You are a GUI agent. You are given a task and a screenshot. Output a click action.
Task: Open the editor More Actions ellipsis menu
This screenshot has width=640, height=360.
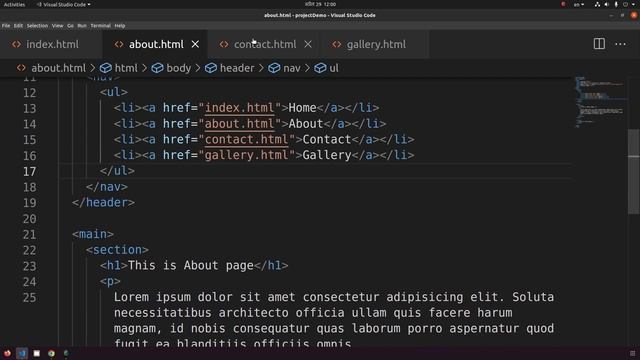(x=620, y=44)
